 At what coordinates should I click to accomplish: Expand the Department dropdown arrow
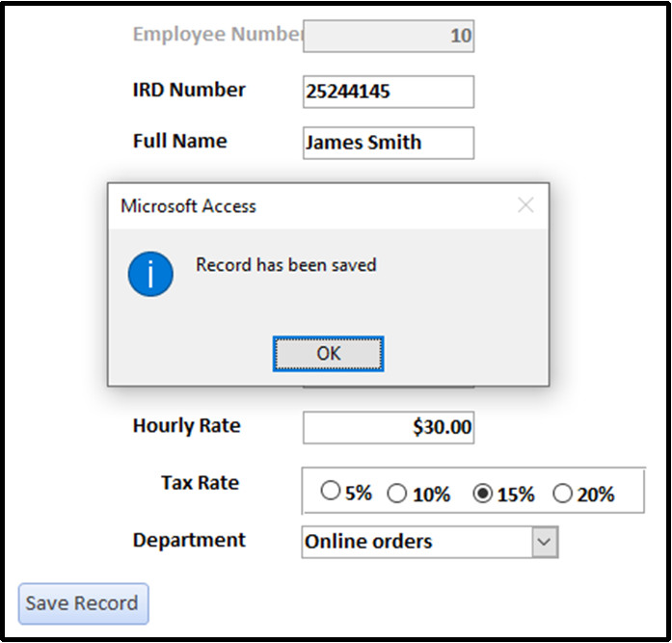545,542
